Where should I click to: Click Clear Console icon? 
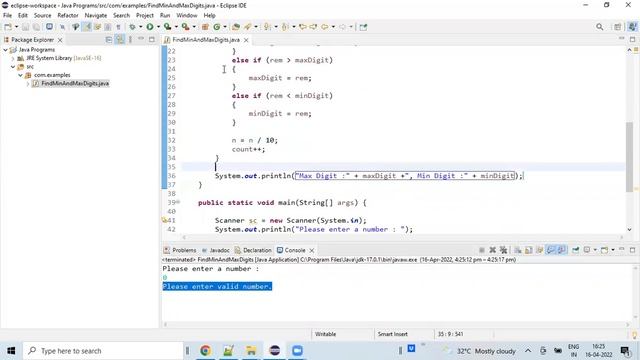click(x=518, y=250)
